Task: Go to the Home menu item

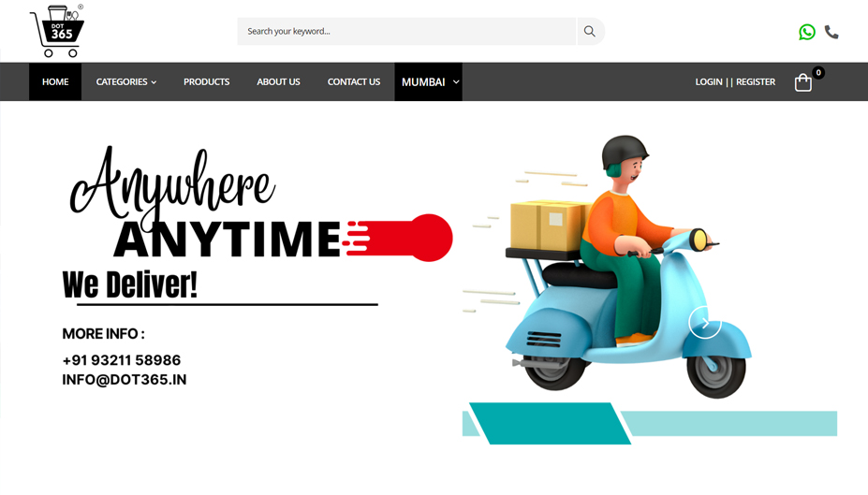Action: (x=55, y=81)
